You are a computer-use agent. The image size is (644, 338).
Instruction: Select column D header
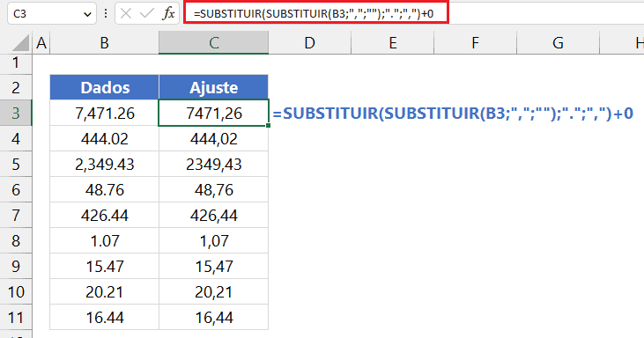tap(310, 42)
